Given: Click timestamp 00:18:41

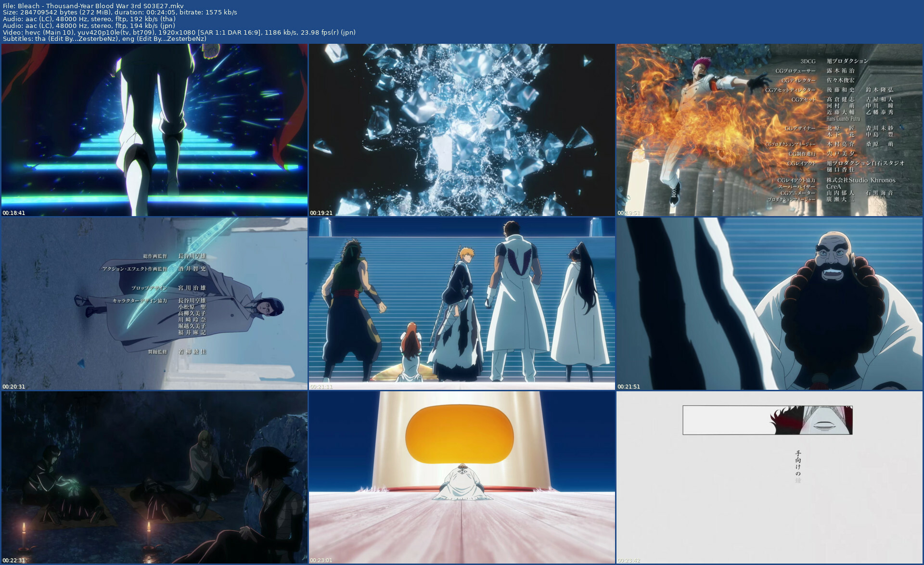Looking at the screenshot, I should coord(13,213).
